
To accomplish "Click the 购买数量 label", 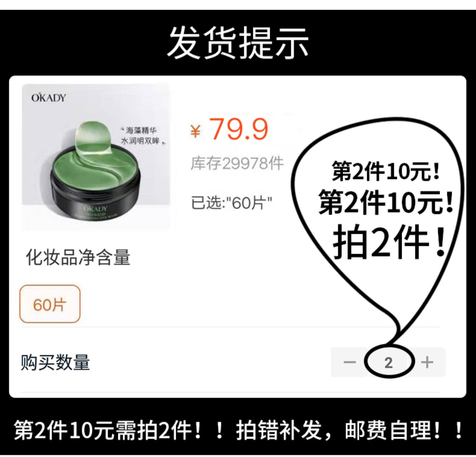I will tap(55, 362).
